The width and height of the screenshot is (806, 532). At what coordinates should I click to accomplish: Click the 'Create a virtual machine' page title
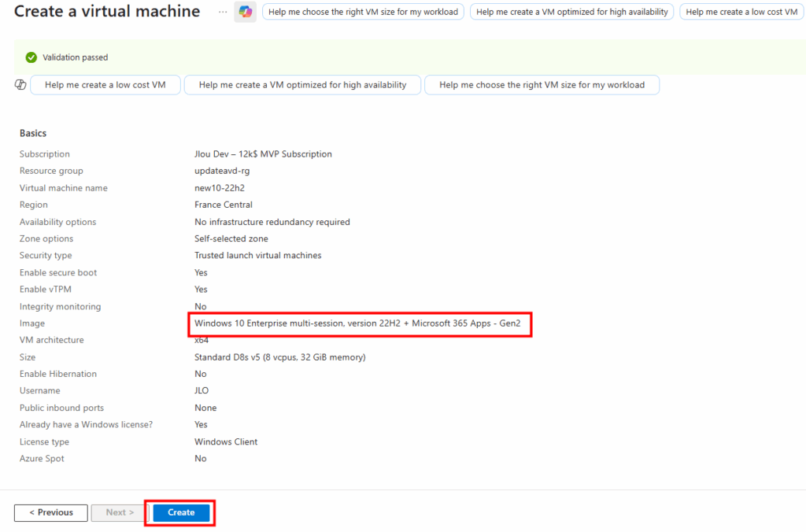click(x=107, y=12)
